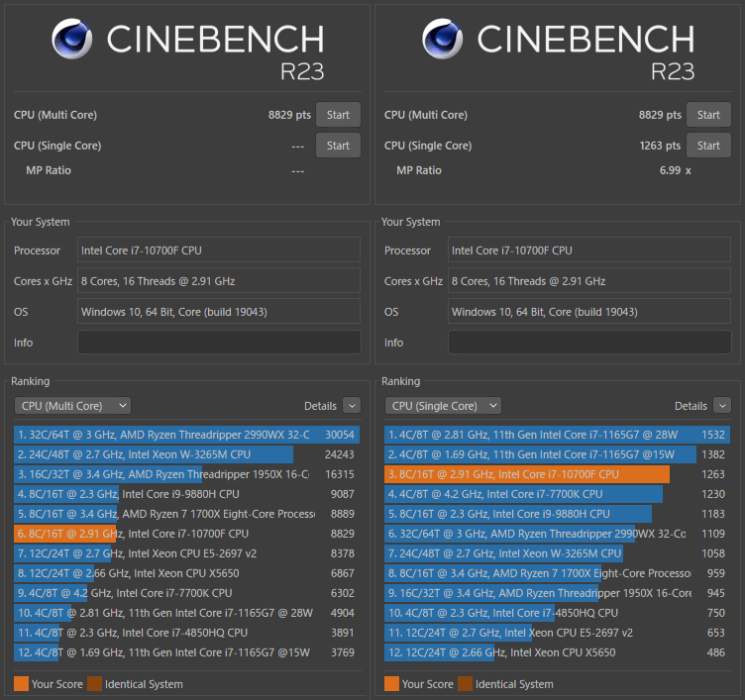This screenshot has width=745, height=700.
Task: Click MP Ratio value 6.99 x
Action: 676,170
